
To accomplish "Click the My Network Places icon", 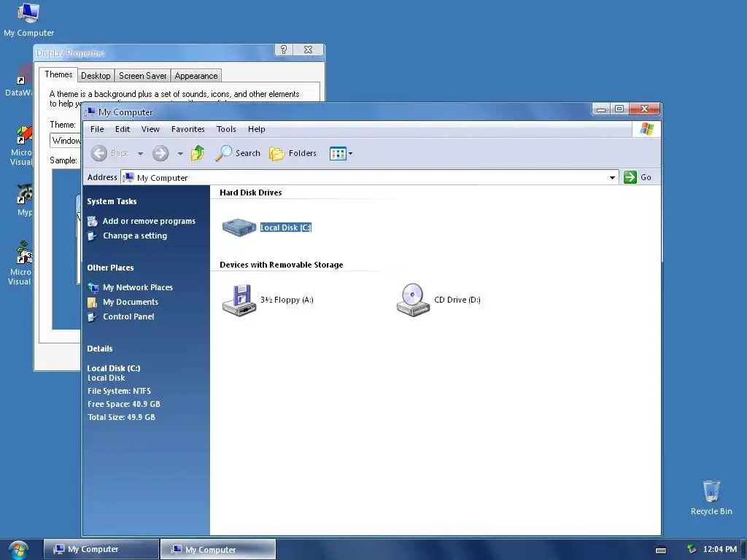I will click(93, 287).
